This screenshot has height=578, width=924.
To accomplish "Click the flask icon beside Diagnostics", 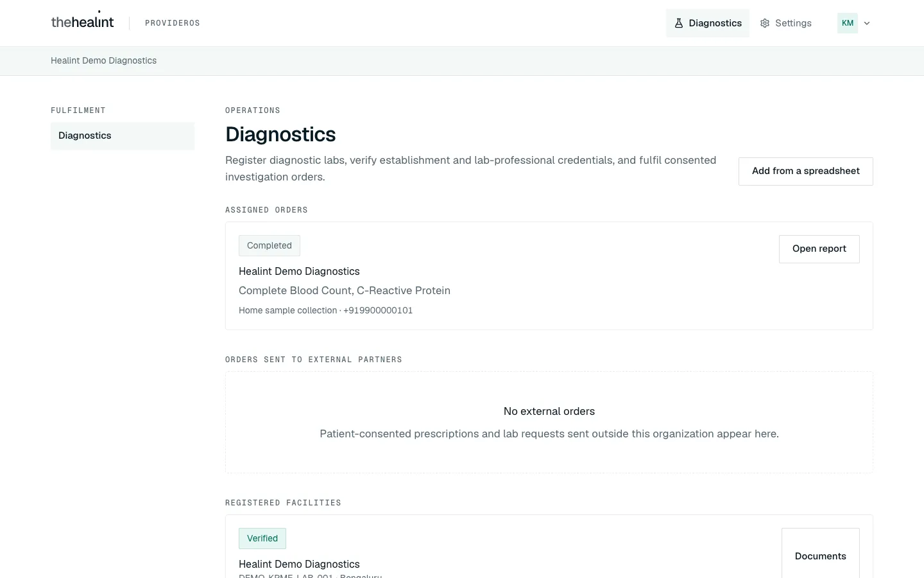I will [679, 23].
